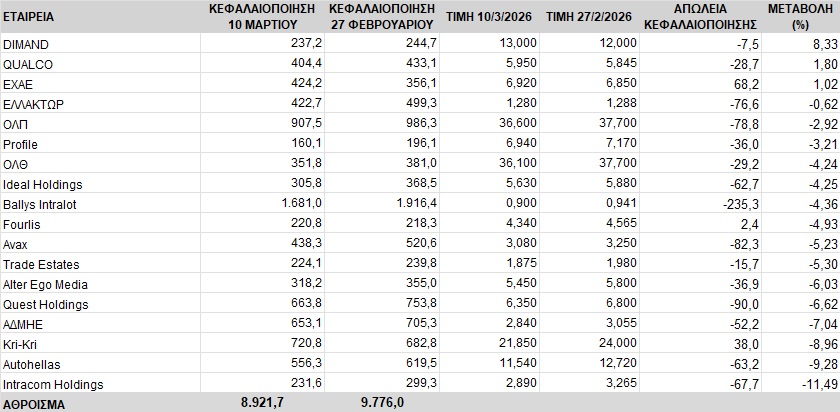Click the ΤΙΜΗ 10/3/2026 header cell
840x412 pixels.
[x=490, y=18]
